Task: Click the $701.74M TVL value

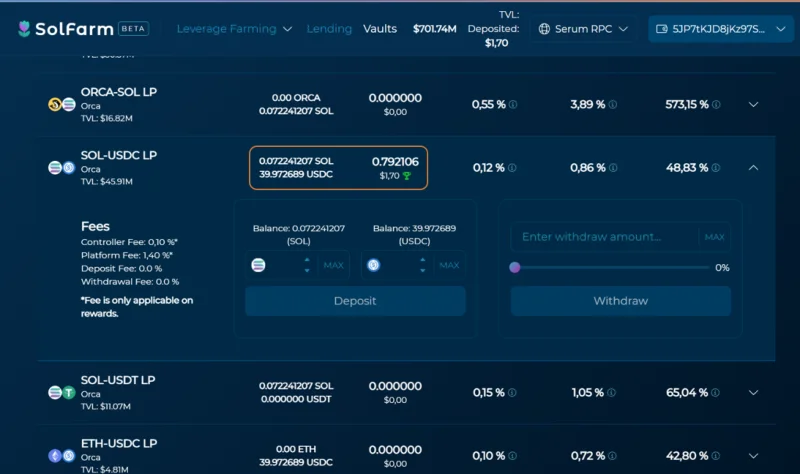Action: pyautogui.click(x=435, y=29)
